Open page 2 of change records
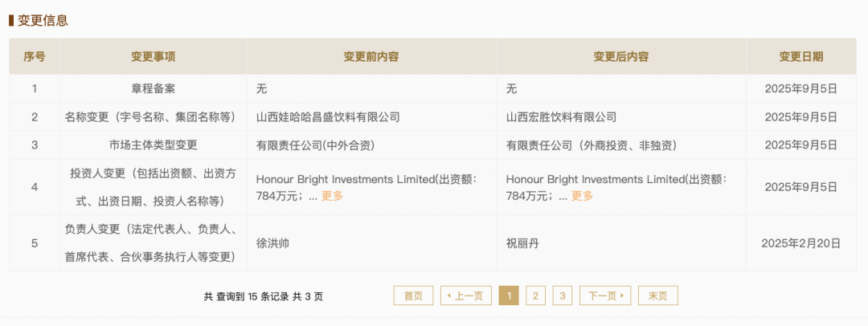This screenshot has width=868, height=326. tap(535, 295)
